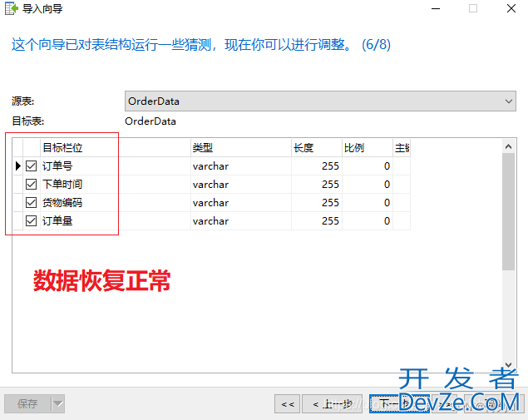
Task: Go back with the 上一步 button
Action: tap(332, 404)
